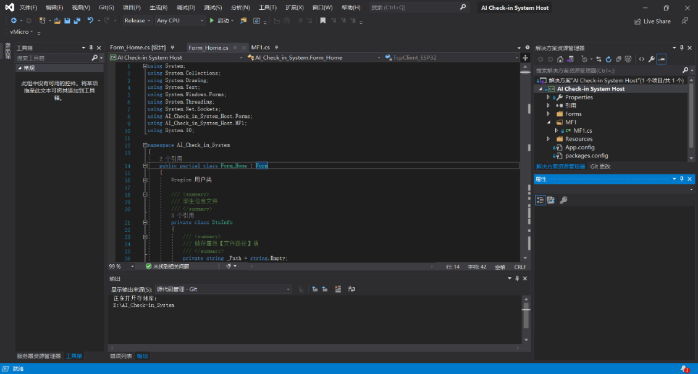Toggle word wrap in Output panel
The image size is (698, 374).
[x=351, y=289]
